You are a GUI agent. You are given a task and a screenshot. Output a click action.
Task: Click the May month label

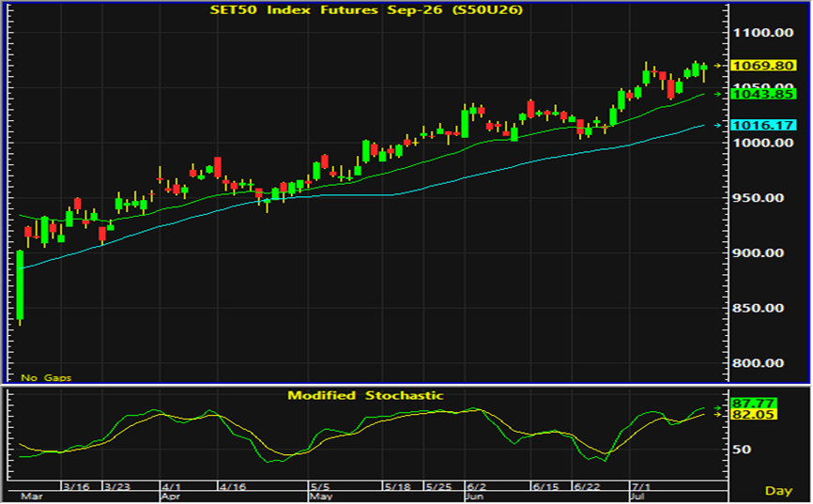tap(321, 496)
